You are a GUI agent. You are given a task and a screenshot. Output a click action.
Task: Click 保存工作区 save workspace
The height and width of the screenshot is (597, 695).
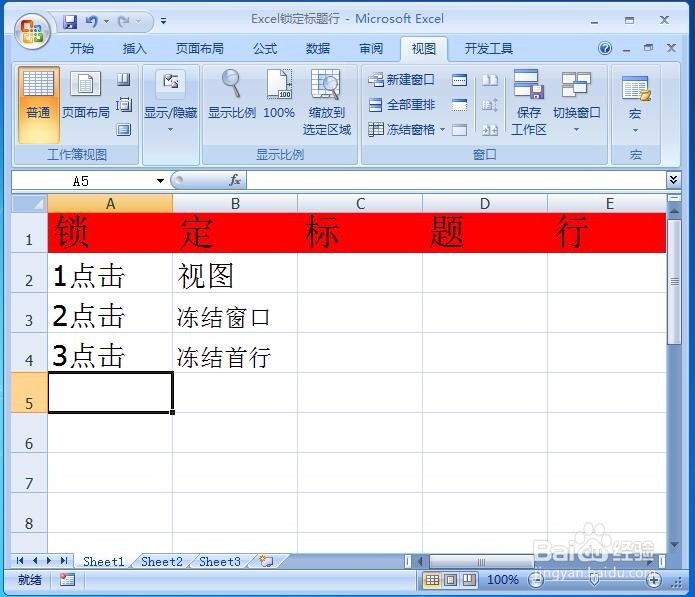click(x=528, y=105)
